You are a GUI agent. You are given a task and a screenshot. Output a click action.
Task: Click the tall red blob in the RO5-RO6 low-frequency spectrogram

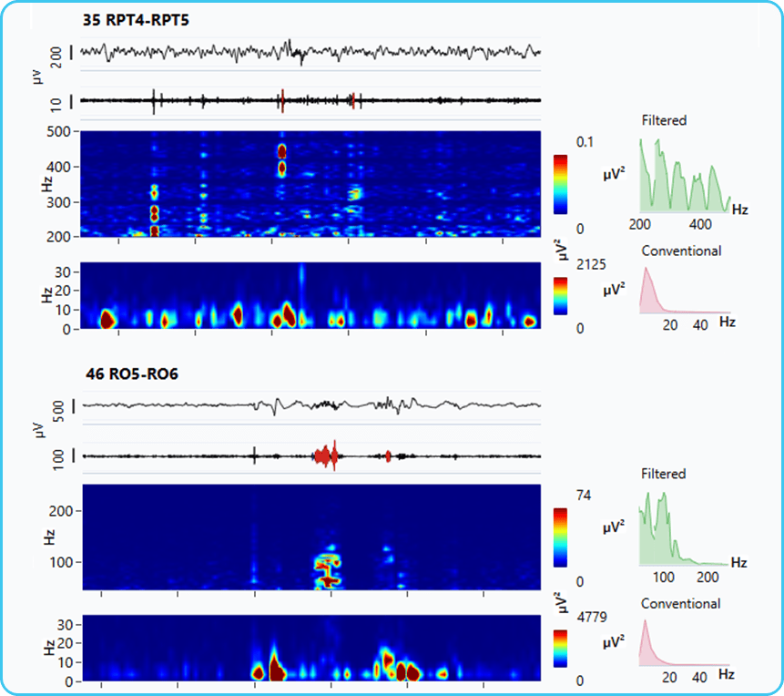(275, 668)
